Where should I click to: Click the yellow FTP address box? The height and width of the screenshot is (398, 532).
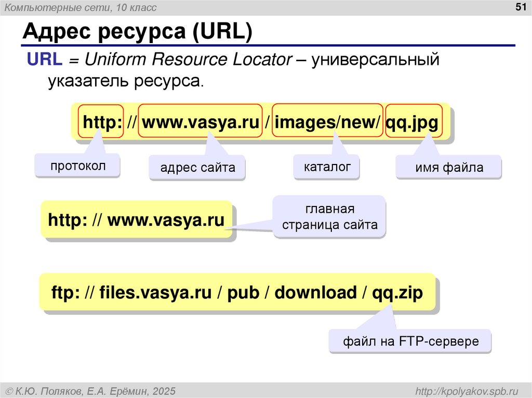[x=237, y=292]
